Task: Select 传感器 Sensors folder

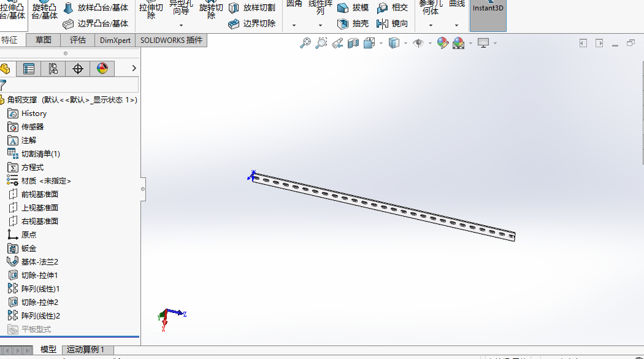Action: point(26,127)
